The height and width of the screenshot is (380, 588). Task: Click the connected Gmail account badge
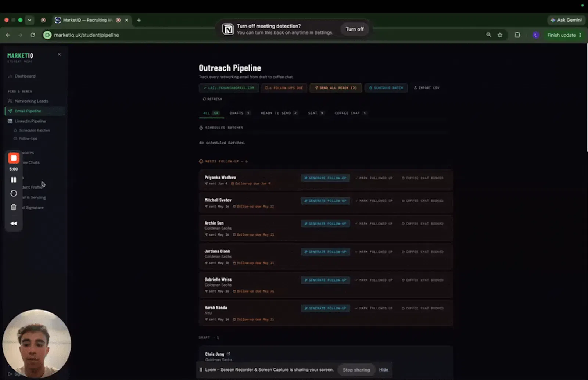click(x=229, y=88)
